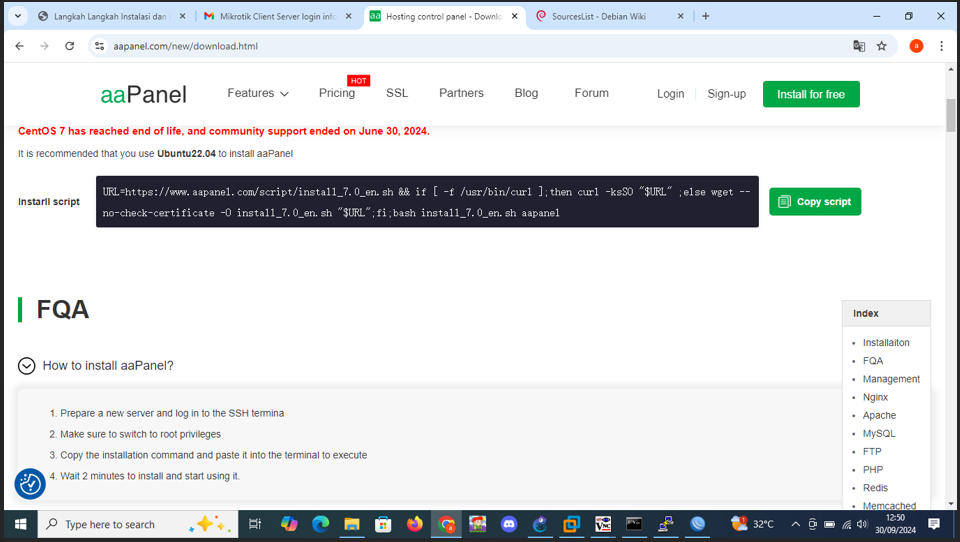View site information icon in address bar
Screen dimensions: 960x542
100,46
